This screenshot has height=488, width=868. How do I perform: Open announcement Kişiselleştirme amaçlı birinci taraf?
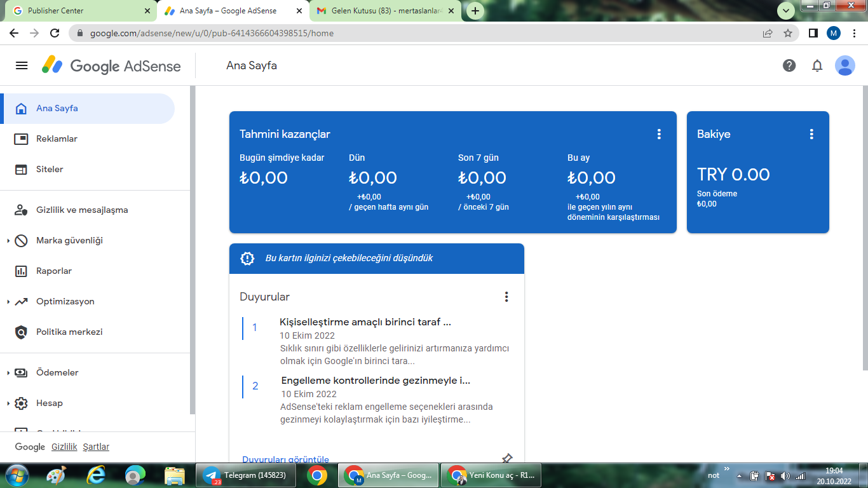pos(365,322)
